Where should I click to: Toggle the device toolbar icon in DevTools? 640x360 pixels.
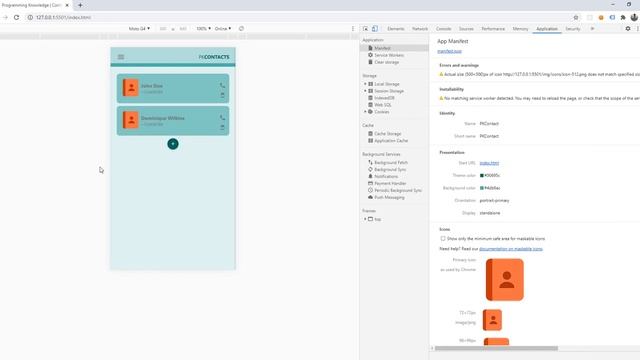point(375,29)
